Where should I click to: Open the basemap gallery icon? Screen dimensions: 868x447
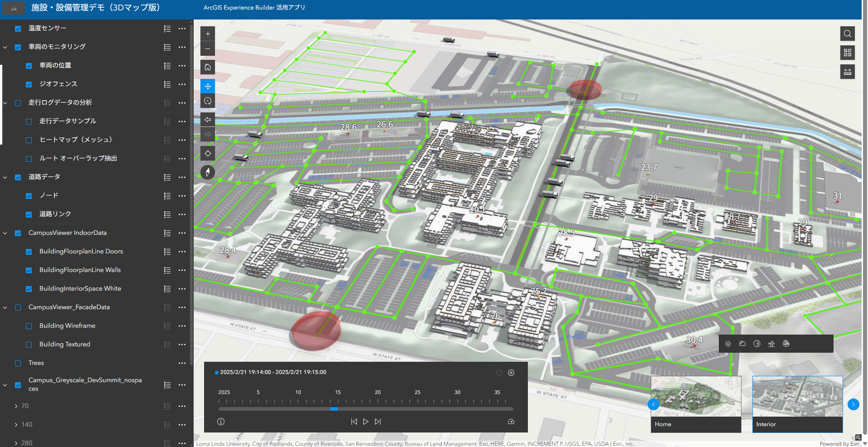847,53
